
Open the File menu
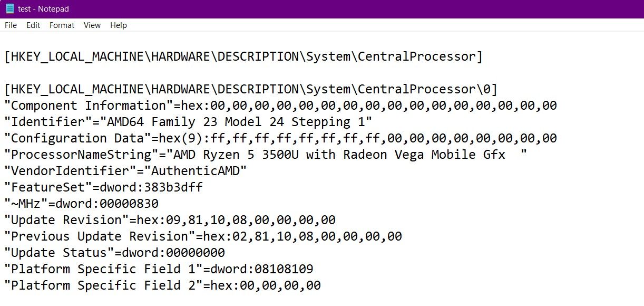click(11, 25)
